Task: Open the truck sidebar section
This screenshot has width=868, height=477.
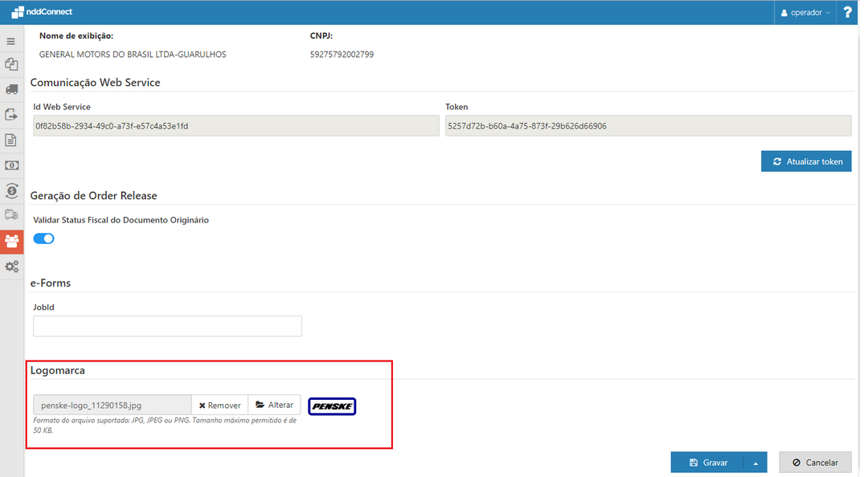Action: (x=11, y=90)
